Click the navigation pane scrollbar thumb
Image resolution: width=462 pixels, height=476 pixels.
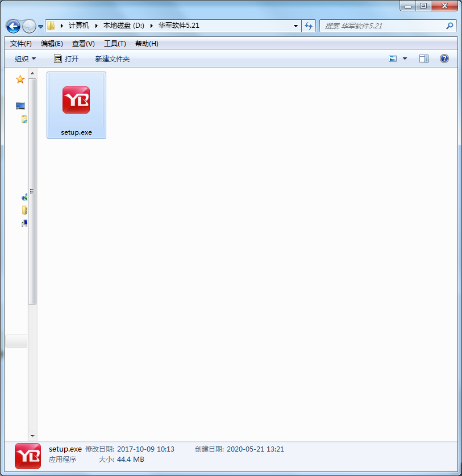point(32,191)
